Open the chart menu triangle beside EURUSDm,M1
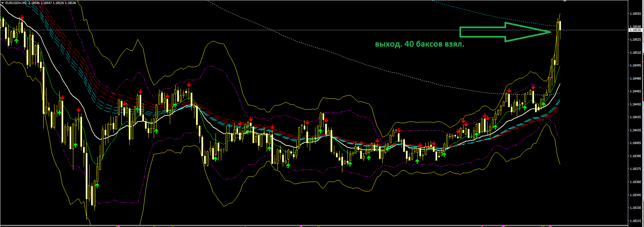 [x=2, y=3]
